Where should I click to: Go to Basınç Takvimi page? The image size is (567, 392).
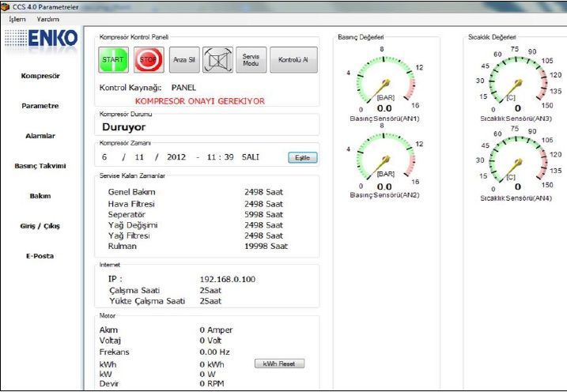[x=40, y=166]
